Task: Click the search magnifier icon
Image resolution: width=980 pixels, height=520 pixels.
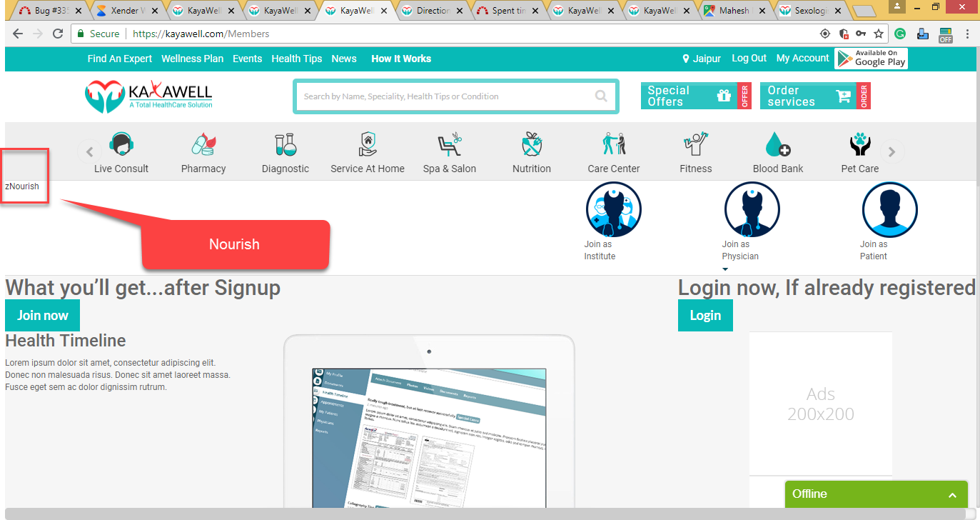Action: coord(601,96)
